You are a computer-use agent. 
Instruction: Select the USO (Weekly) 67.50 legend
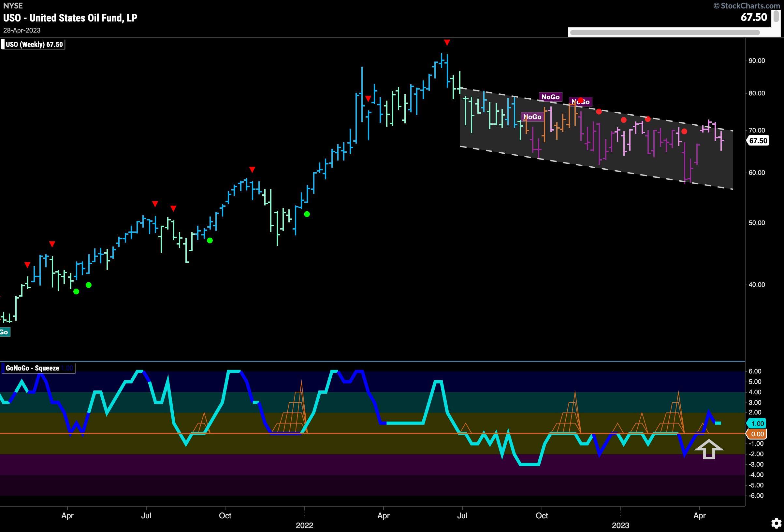(x=33, y=45)
